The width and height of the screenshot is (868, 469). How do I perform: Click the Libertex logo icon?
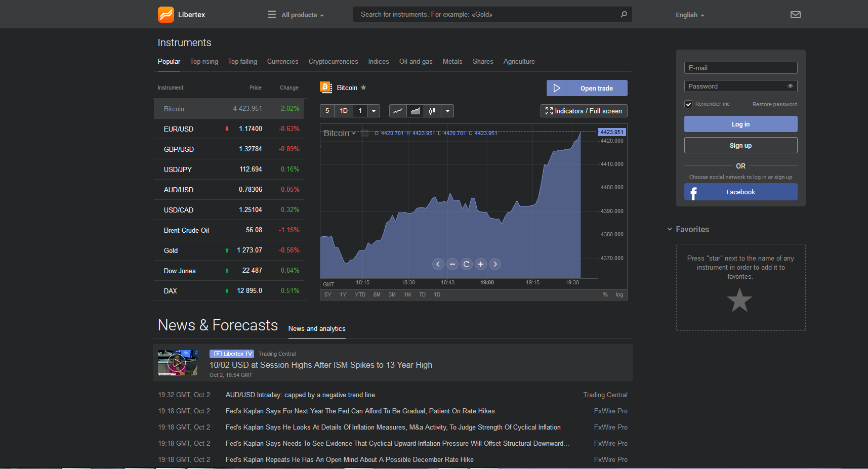click(x=166, y=15)
